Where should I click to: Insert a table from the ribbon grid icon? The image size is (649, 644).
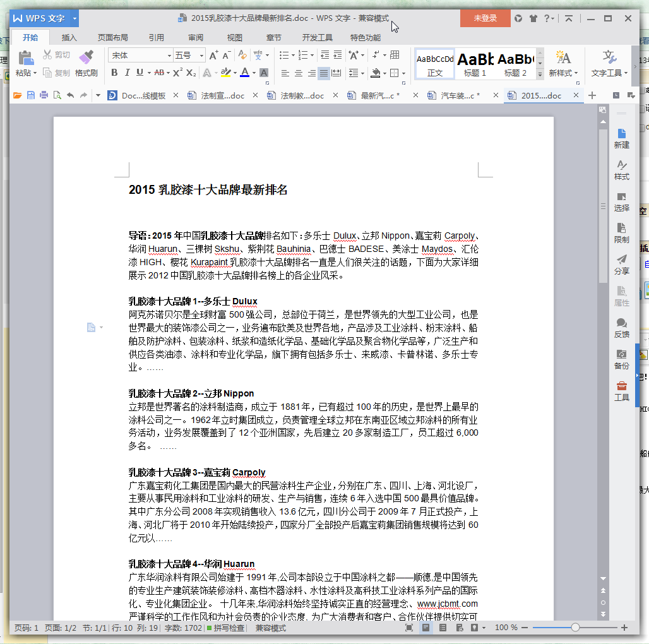395,55
